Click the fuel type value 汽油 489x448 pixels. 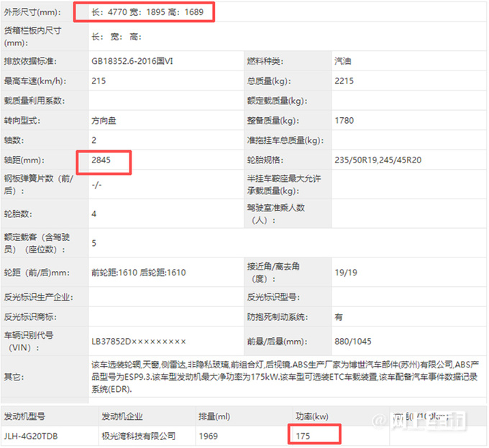[343, 61]
